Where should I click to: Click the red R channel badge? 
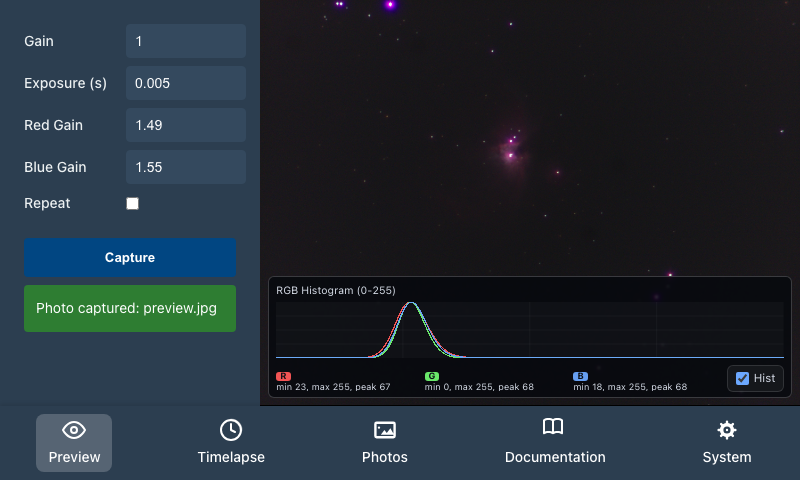[283, 376]
